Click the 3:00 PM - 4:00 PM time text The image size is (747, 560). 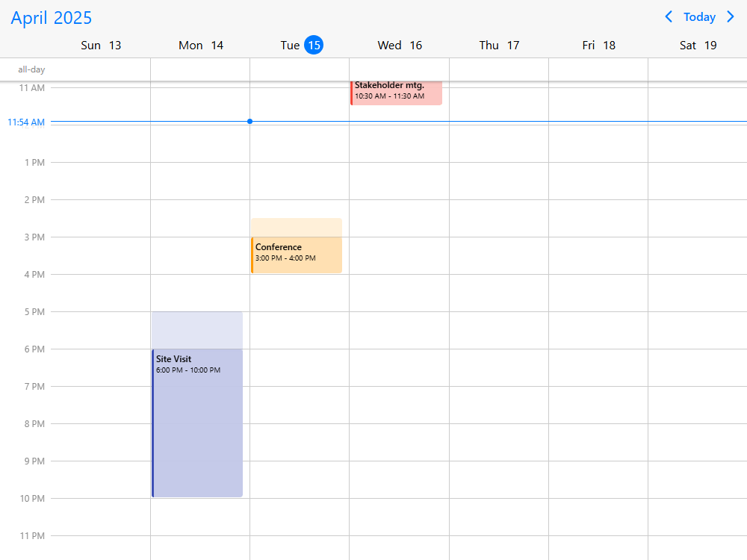[285, 258]
